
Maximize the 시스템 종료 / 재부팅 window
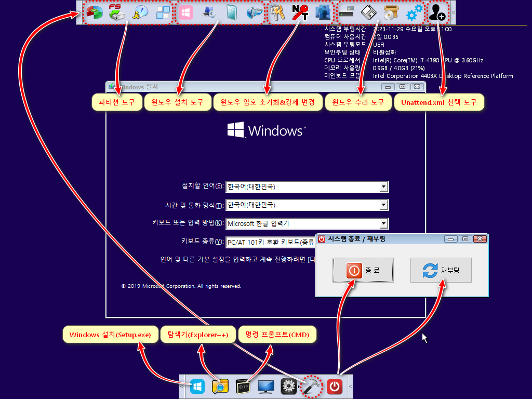pos(465,239)
